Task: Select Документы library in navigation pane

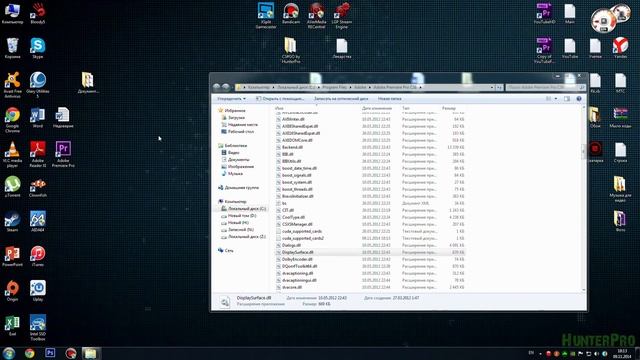Action: coord(238,160)
